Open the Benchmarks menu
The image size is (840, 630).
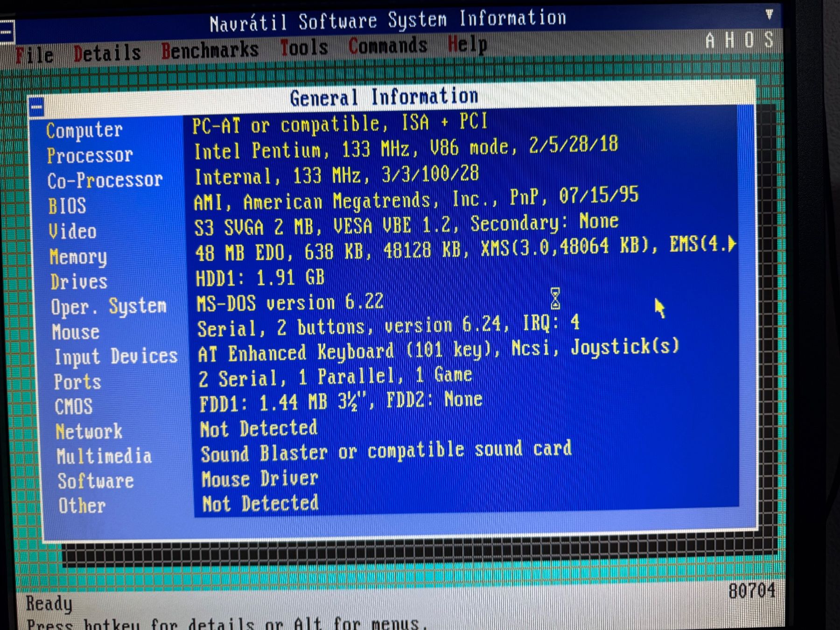pyautogui.click(x=210, y=50)
